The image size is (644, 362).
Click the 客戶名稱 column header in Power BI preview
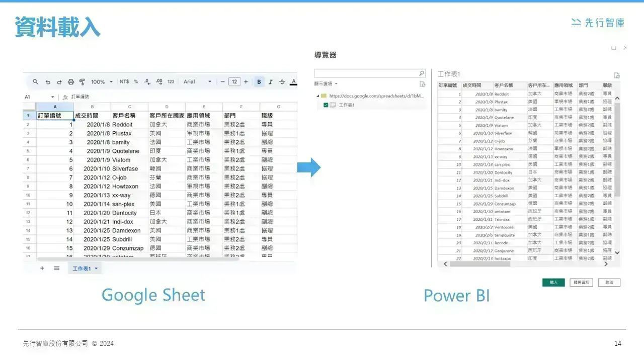(510, 86)
